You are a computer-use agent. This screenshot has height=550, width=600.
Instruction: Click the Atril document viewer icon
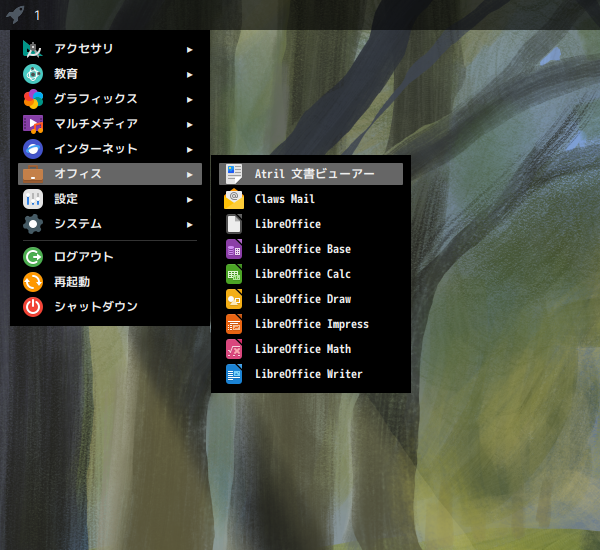point(234,174)
